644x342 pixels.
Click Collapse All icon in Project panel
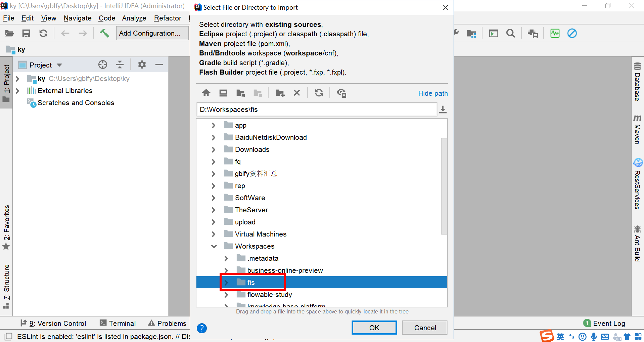[120, 65]
